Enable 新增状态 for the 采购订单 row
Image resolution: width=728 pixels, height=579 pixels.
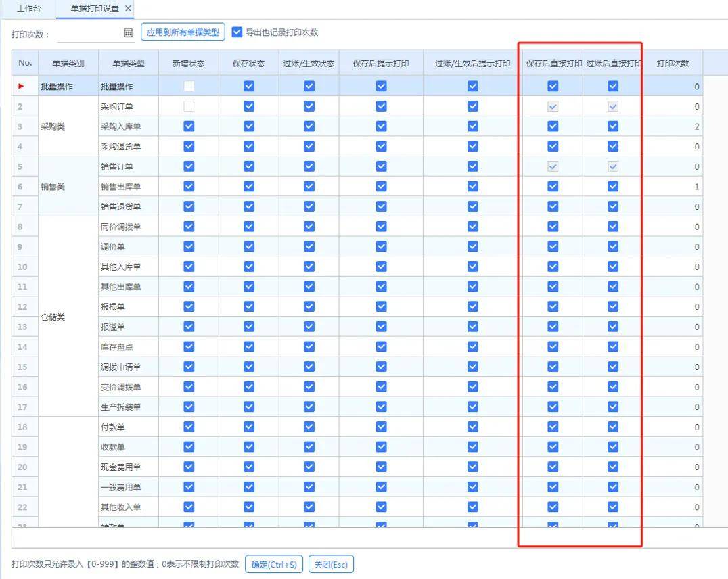(188, 106)
